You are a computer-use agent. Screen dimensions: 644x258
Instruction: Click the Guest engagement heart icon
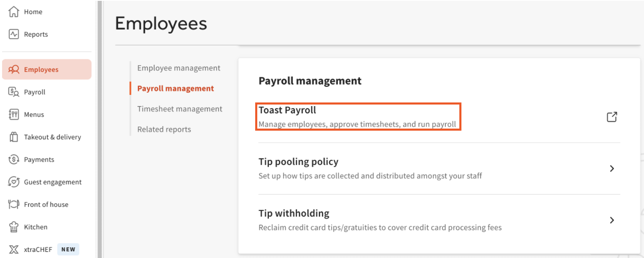point(14,182)
